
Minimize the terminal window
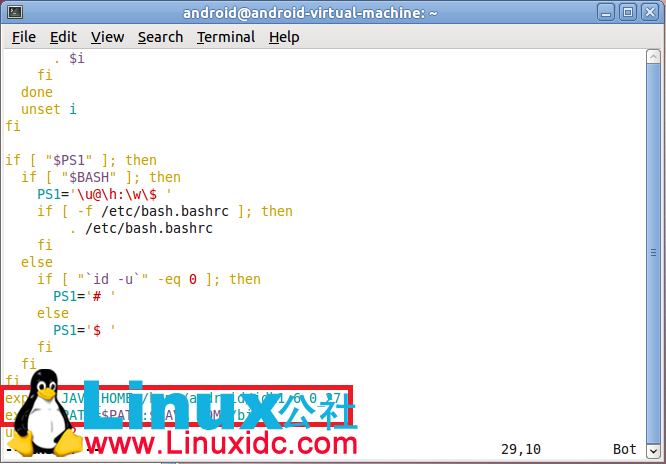[608, 12]
